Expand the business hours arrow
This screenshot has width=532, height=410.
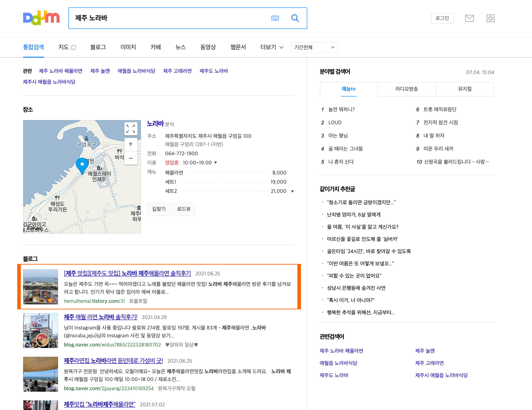[x=216, y=163]
